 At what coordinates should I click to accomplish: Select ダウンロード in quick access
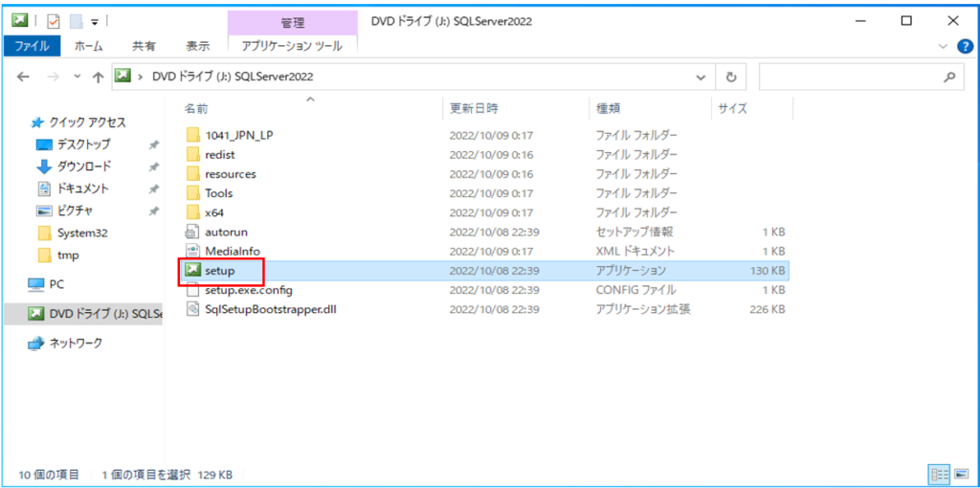click(83, 166)
